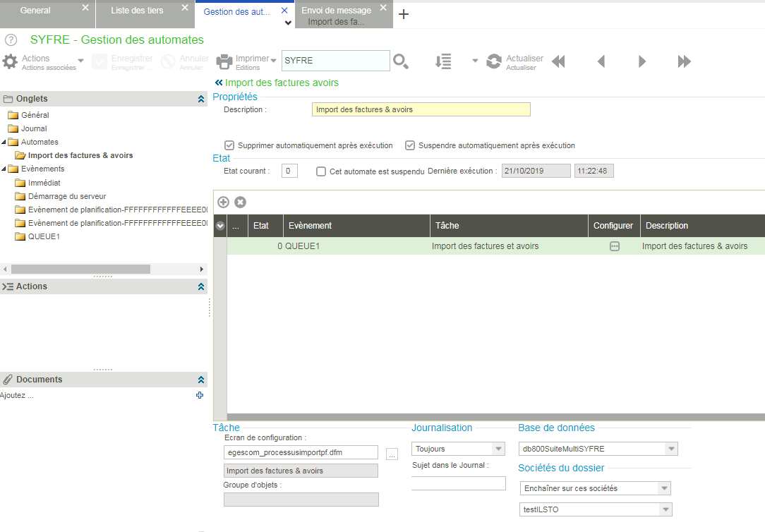
Task: Click the add row plus icon
Action: 223,202
